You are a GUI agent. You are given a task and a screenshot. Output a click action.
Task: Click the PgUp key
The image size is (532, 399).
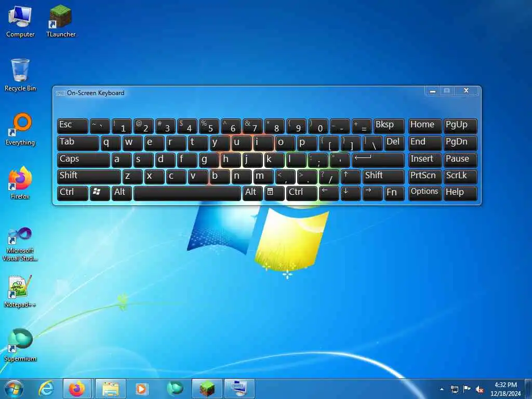tap(460, 126)
